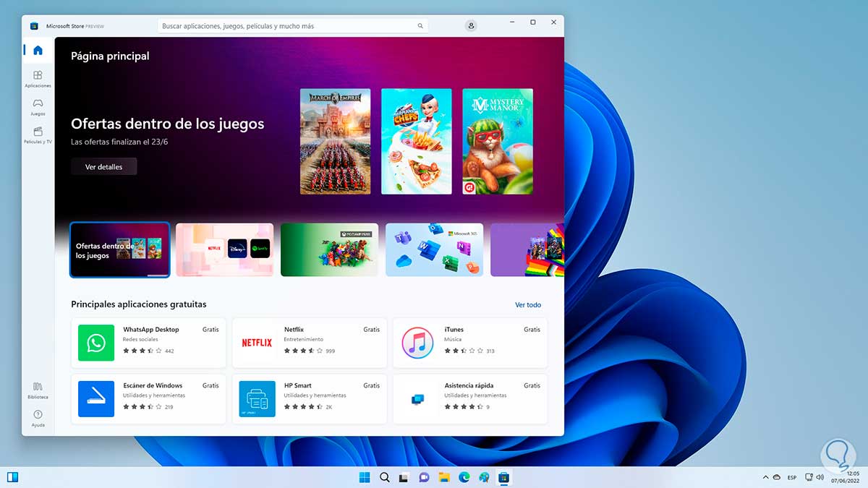Click the search magnifier icon in search box
Viewport: 868px width, 488px height.
[x=420, y=26]
